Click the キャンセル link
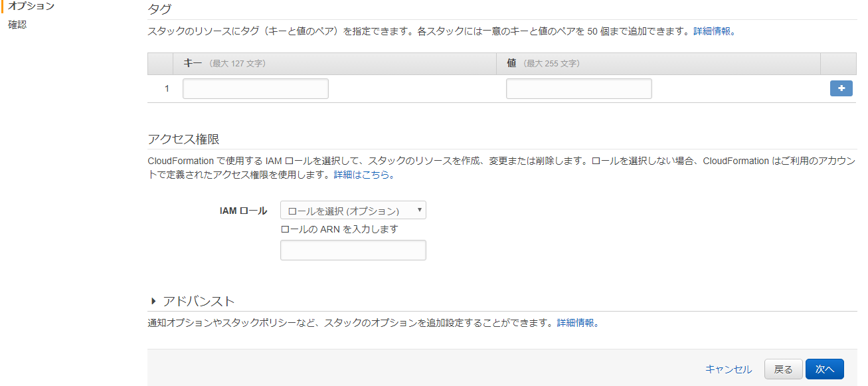868x386 pixels. [x=729, y=369]
